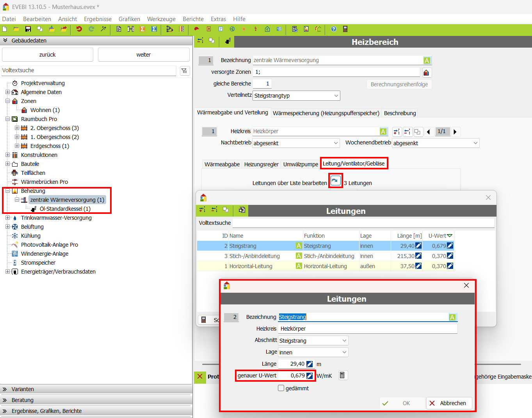Click the house icon beside versorgte Zonen
532x418 pixels.
coord(426,73)
